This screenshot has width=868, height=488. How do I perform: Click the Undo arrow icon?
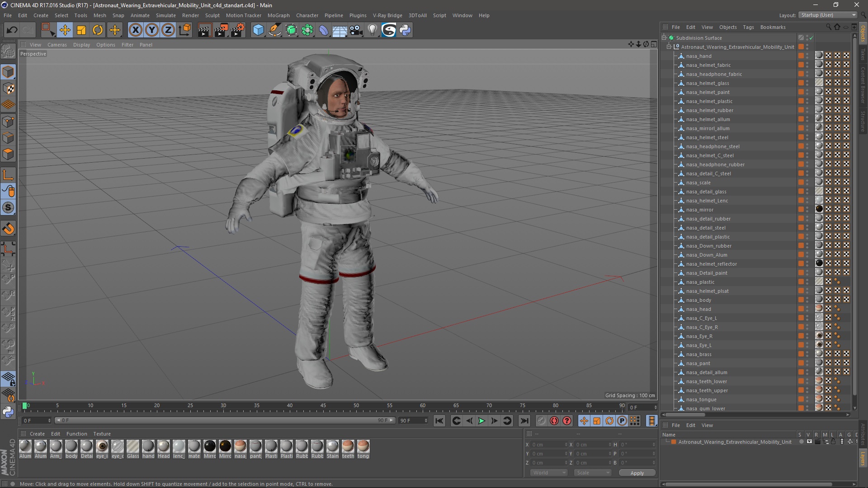pos(12,30)
